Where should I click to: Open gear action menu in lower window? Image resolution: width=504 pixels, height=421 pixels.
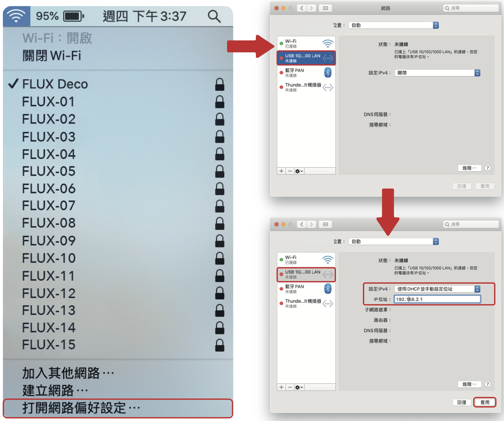[299, 387]
